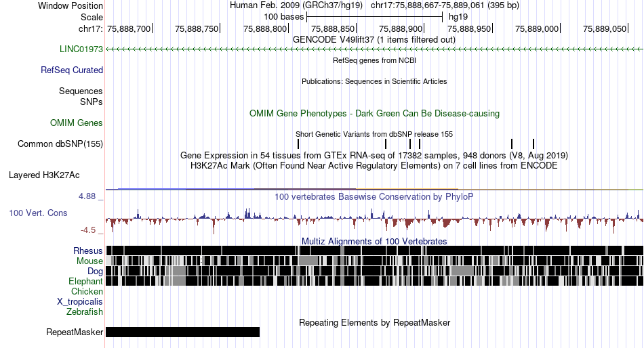The image size is (644, 348).
Task: Click the Short Genetic Variants from dbSNP title
Action: point(374,134)
